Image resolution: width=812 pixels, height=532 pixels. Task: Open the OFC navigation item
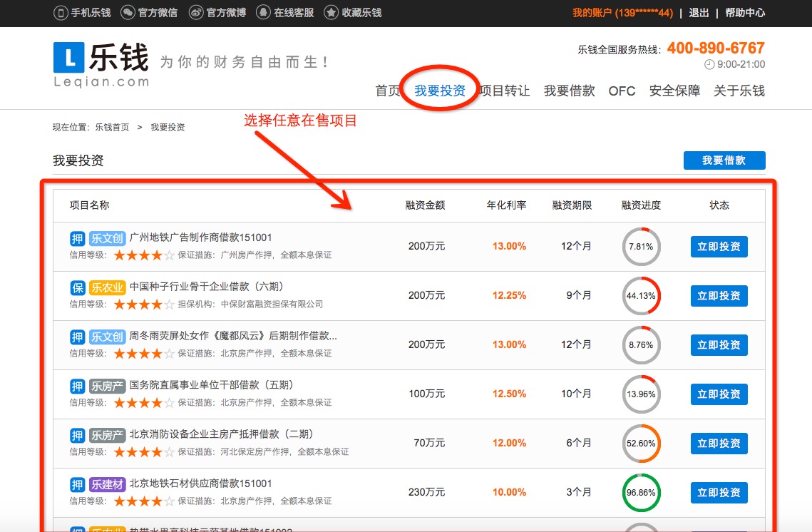click(622, 91)
